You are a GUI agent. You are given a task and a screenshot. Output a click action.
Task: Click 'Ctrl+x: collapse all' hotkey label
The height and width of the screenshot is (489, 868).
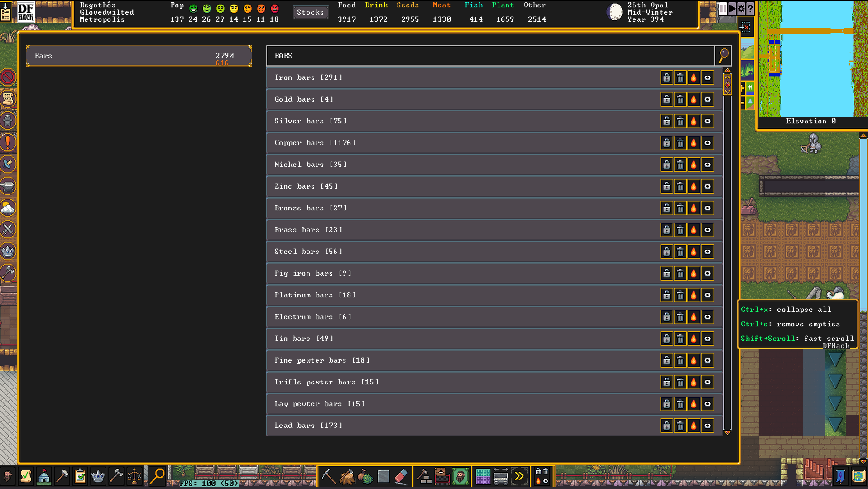pyautogui.click(x=786, y=310)
